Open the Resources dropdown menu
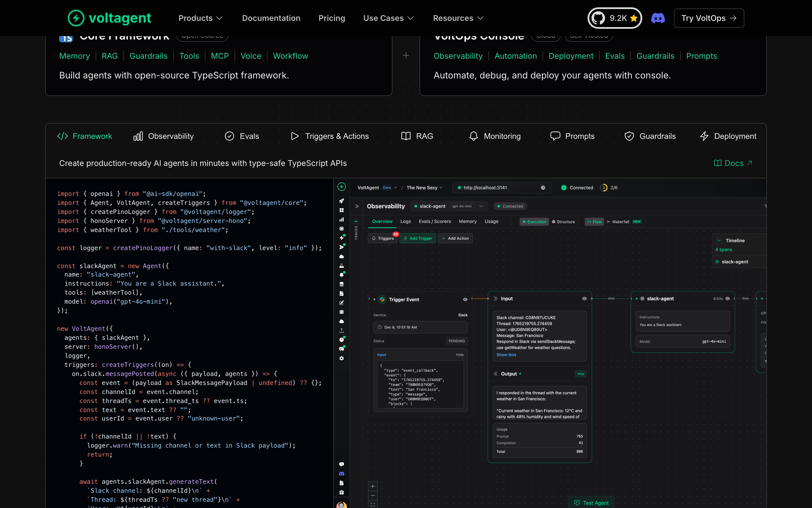This screenshot has width=812, height=508. 458,18
